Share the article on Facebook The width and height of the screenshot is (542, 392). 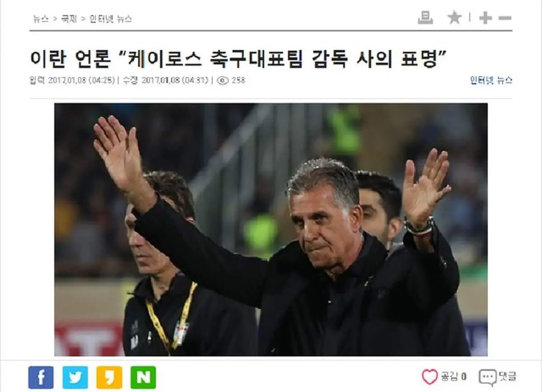tap(41, 377)
